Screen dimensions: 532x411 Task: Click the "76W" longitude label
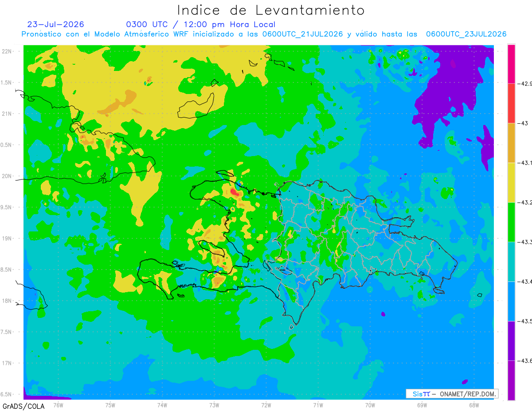(x=58, y=404)
